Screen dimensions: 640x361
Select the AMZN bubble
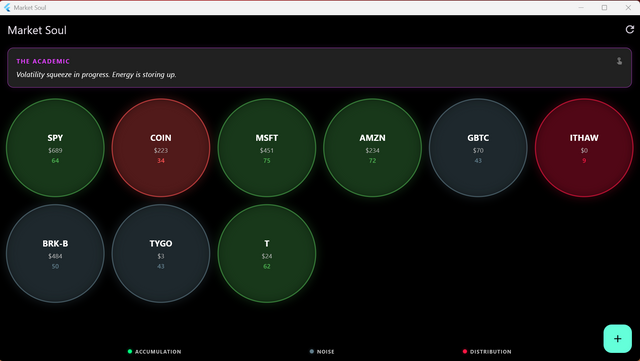[x=372, y=148]
